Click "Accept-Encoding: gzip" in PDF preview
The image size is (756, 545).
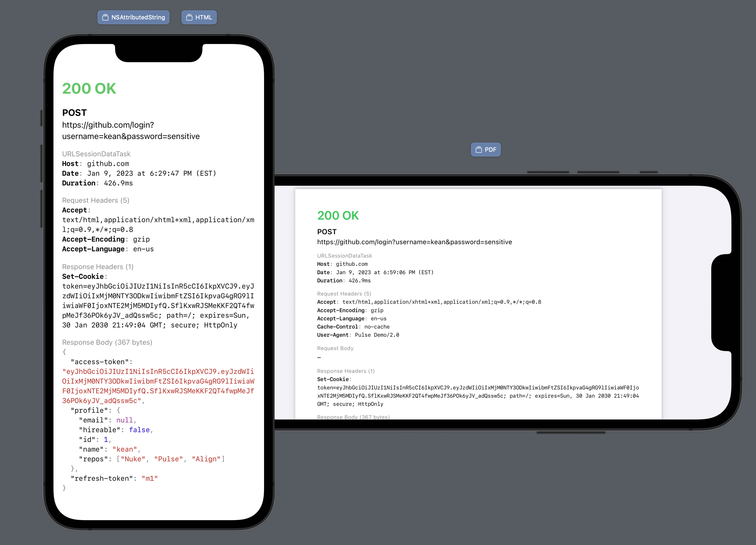(350, 310)
